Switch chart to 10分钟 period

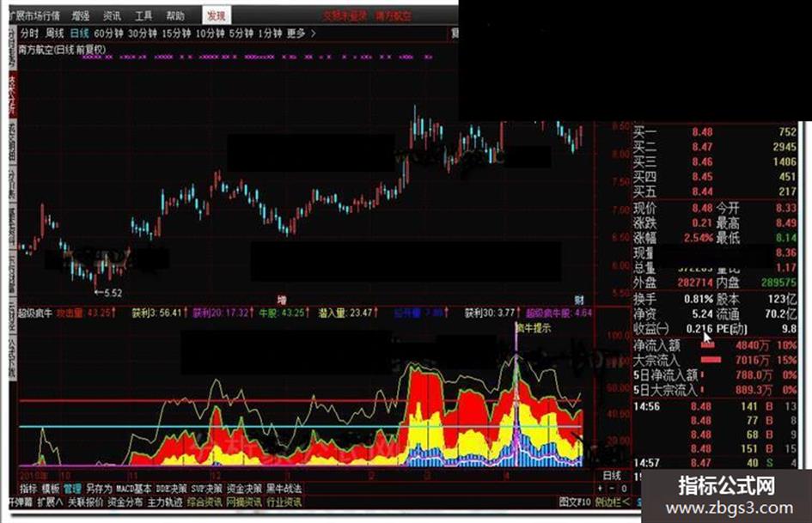pyautogui.click(x=210, y=33)
